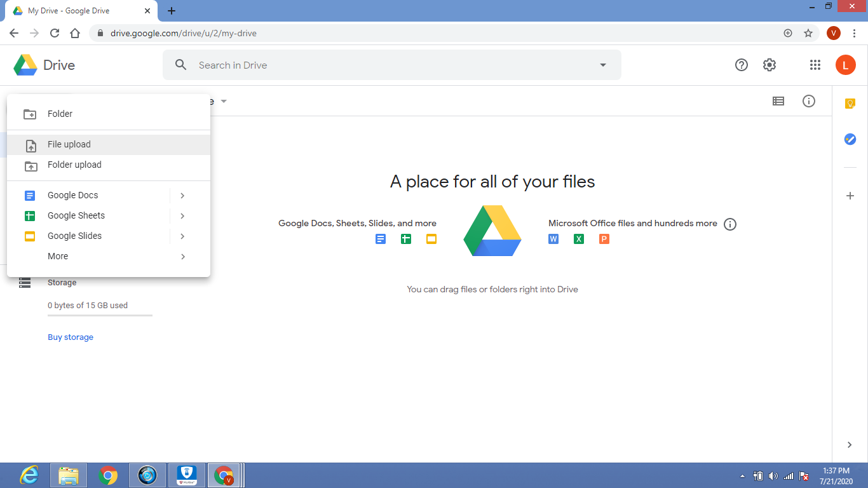Open Google Tasks side panel
Screen dimensions: 868x488
850,139
